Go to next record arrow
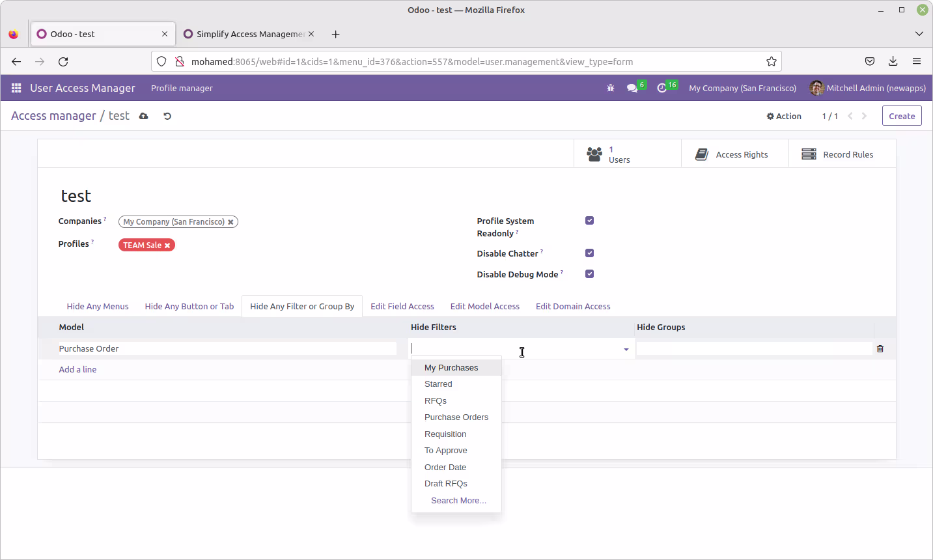 [865, 116]
